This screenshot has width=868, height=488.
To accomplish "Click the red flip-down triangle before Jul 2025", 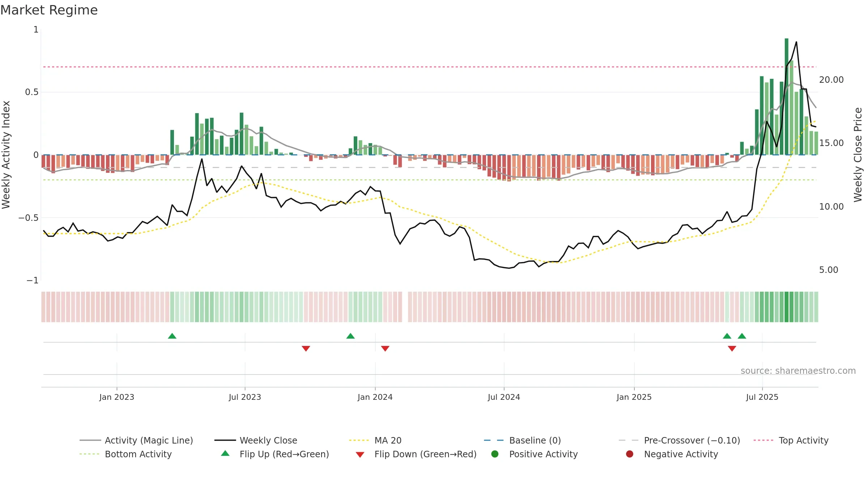I will point(732,348).
